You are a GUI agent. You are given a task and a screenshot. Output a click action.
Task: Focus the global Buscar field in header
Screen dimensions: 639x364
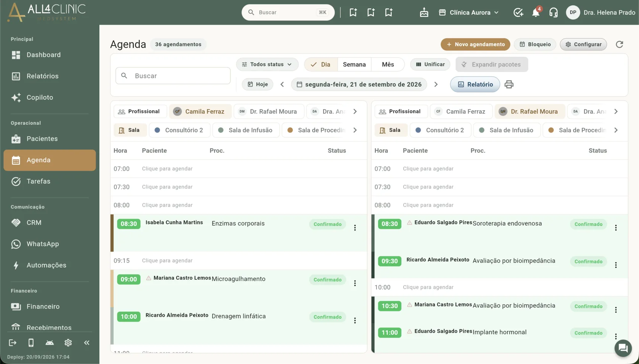pyautogui.click(x=288, y=12)
